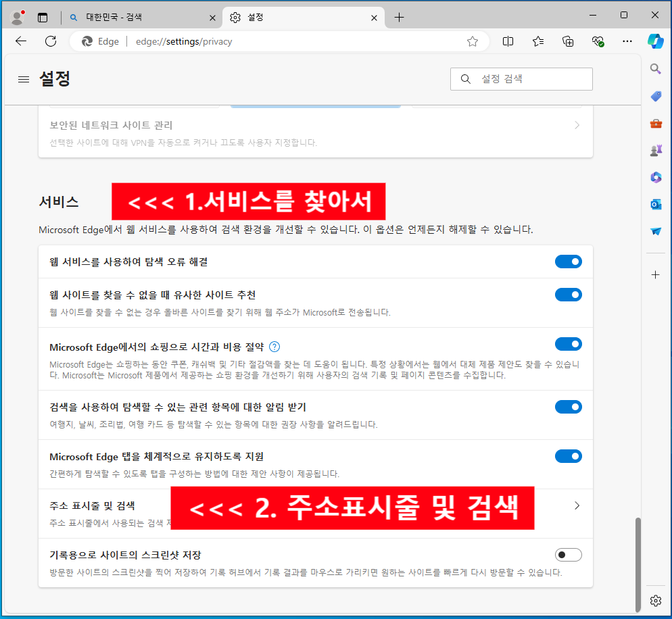Click the 설정 검색 search box
Screen dimensions: 672x619
click(x=521, y=79)
